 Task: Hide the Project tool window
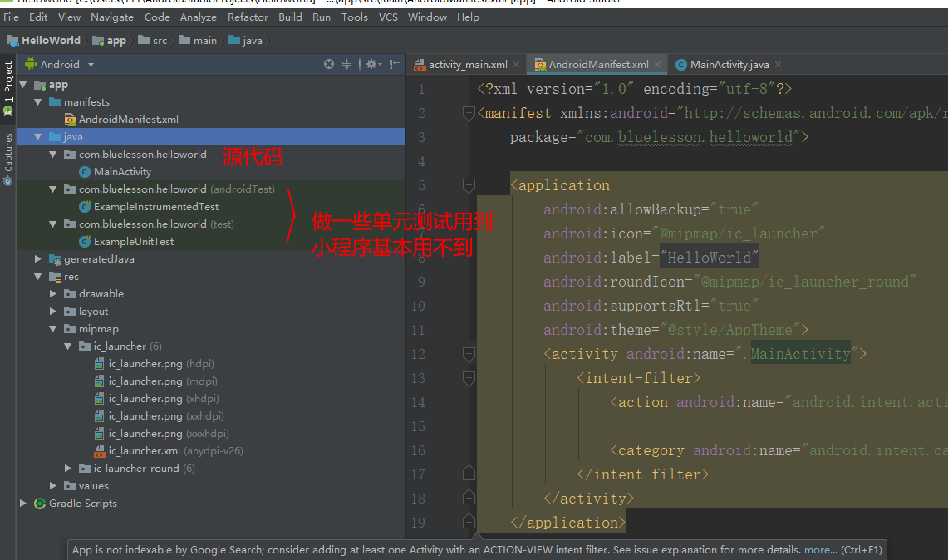pos(394,64)
